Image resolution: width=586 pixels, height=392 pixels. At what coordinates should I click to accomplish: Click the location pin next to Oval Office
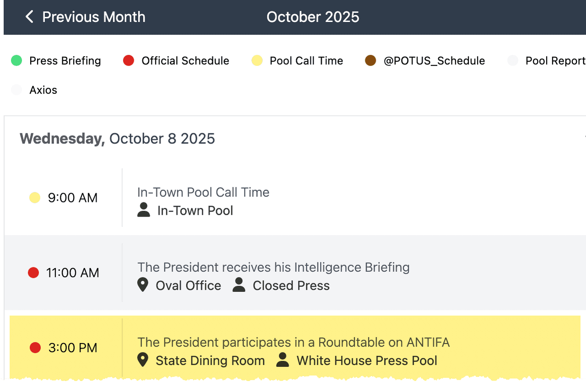(x=143, y=285)
